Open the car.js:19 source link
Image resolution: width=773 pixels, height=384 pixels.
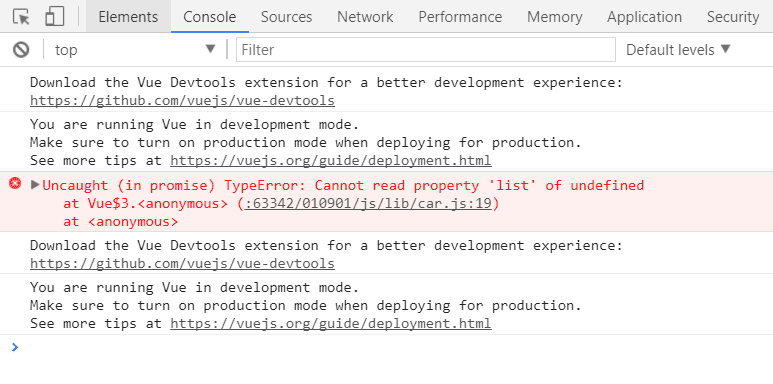[368, 204]
